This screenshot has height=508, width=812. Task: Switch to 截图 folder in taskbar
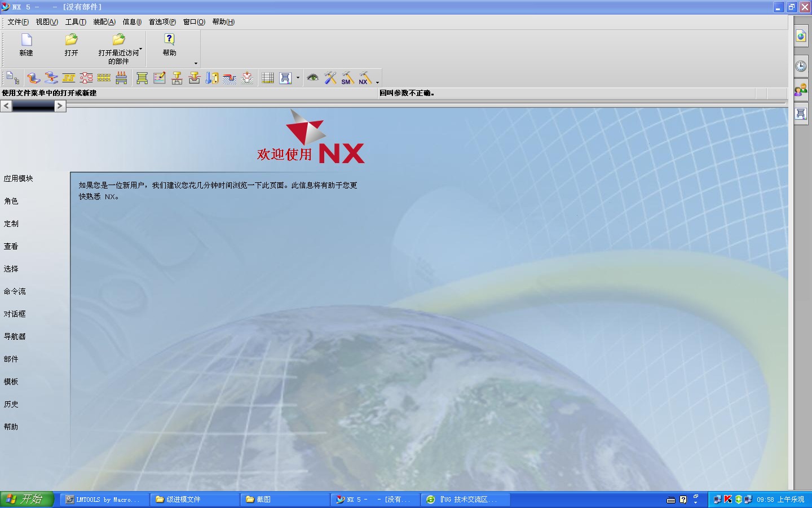pos(285,500)
